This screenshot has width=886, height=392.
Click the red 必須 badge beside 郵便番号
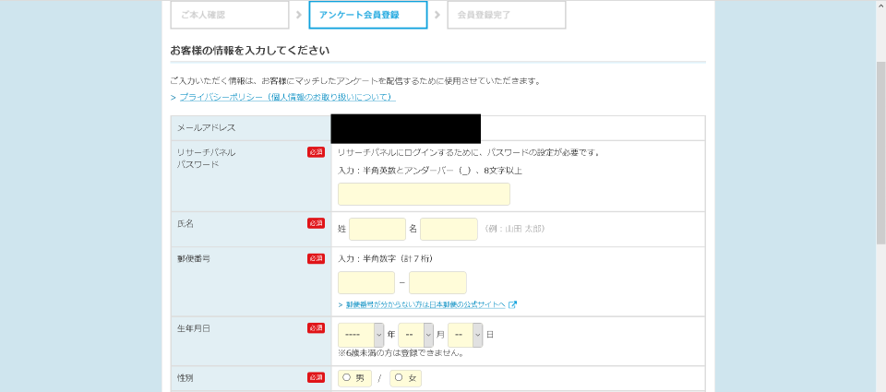pyautogui.click(x=316, y=258)
